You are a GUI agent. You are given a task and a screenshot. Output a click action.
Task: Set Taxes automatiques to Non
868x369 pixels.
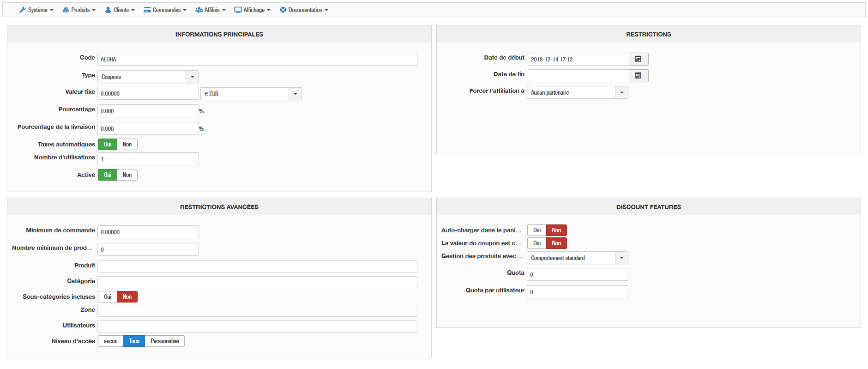(x=127, y=145)
